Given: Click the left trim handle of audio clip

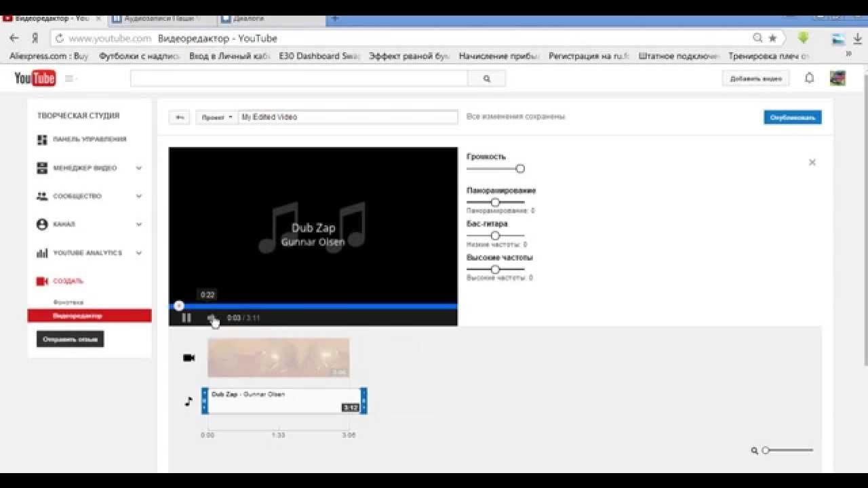Looking at the screenshot, I should pyautogui.click(x=204, y=401).
